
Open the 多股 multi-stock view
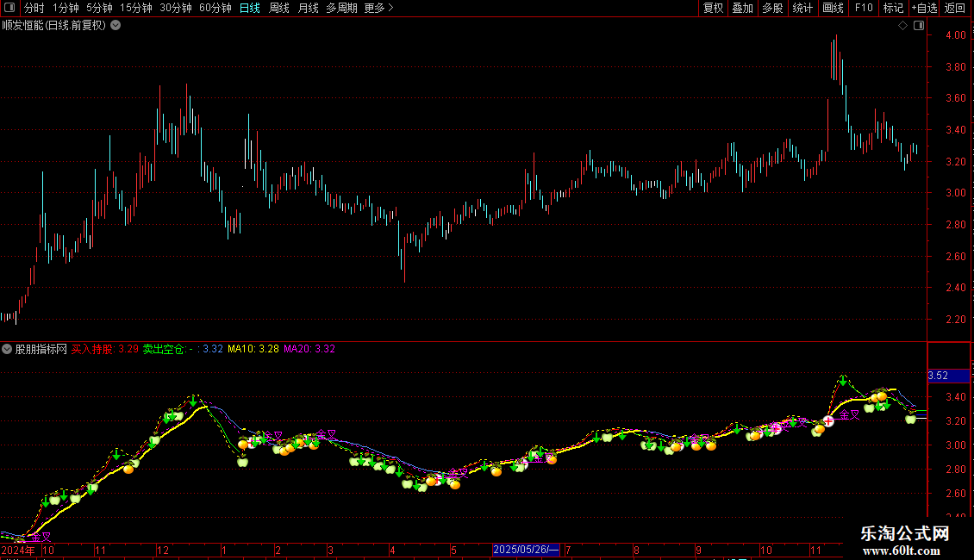[772, 8]
